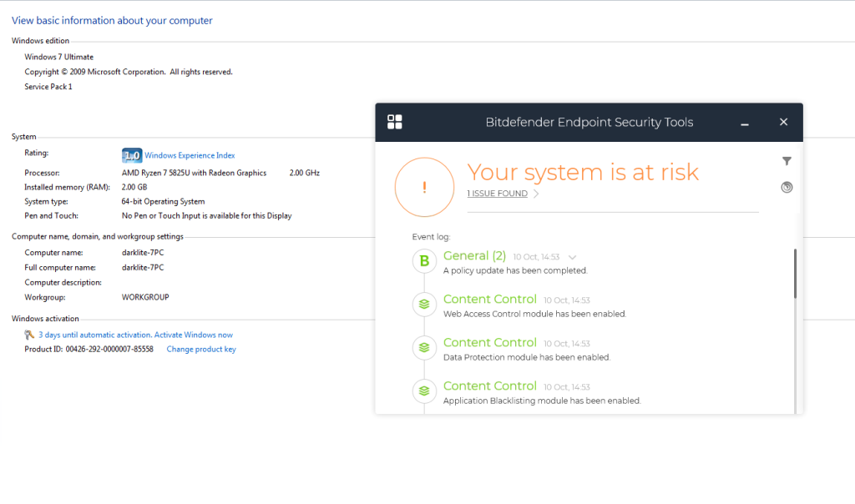Click the event log filter funnel icon
The height and width of the screenshot is (504, 855).
pyautogui.click(x=787, y=161)
